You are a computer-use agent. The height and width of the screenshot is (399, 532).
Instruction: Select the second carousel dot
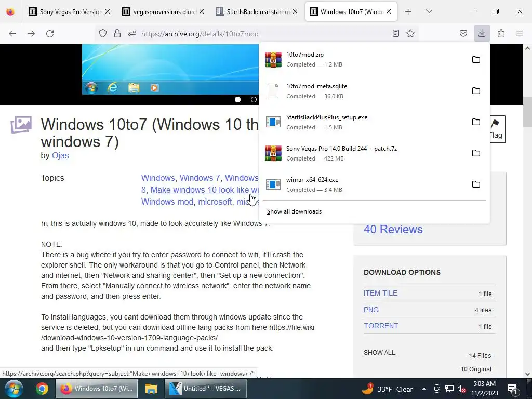click(x=254, y=99)
